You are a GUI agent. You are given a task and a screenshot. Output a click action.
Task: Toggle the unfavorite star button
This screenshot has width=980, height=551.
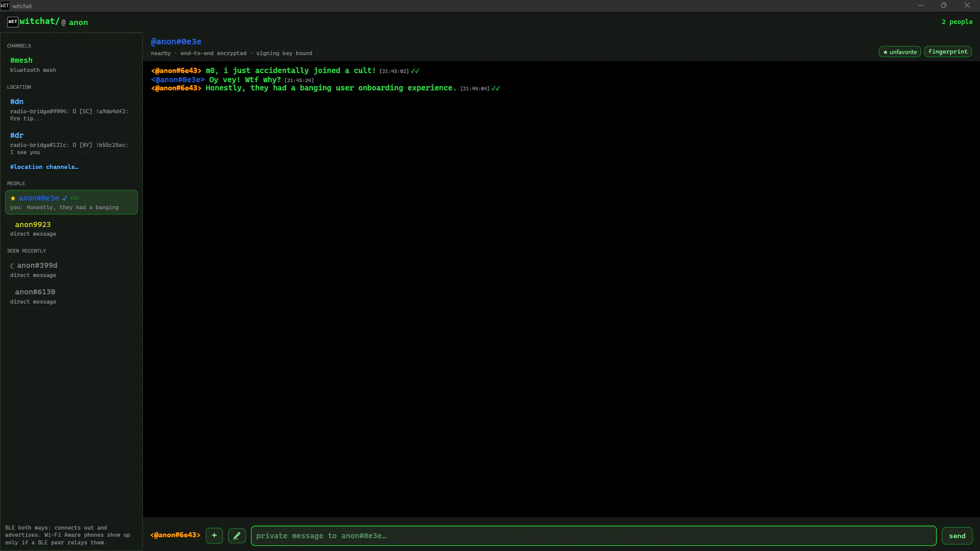(x=900, y=52)
